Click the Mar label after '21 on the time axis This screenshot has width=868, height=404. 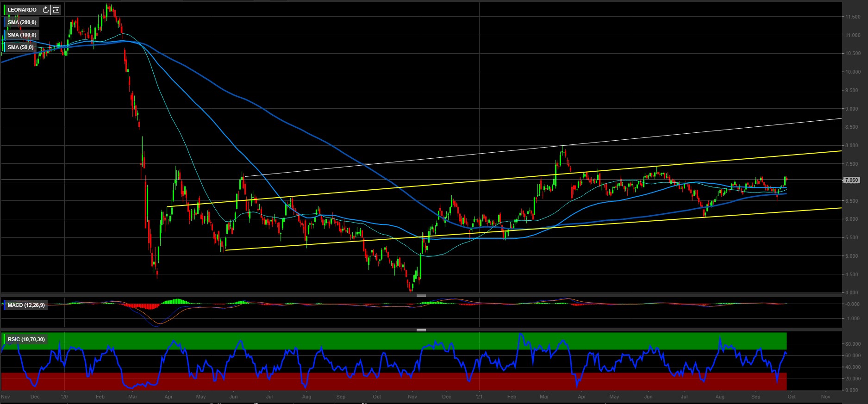pos(544,397)
